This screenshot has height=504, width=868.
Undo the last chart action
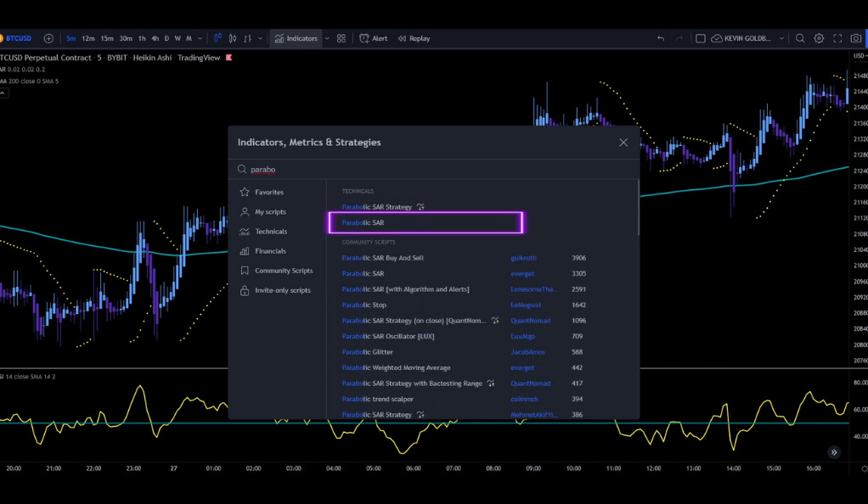click(x=661, y=38)
